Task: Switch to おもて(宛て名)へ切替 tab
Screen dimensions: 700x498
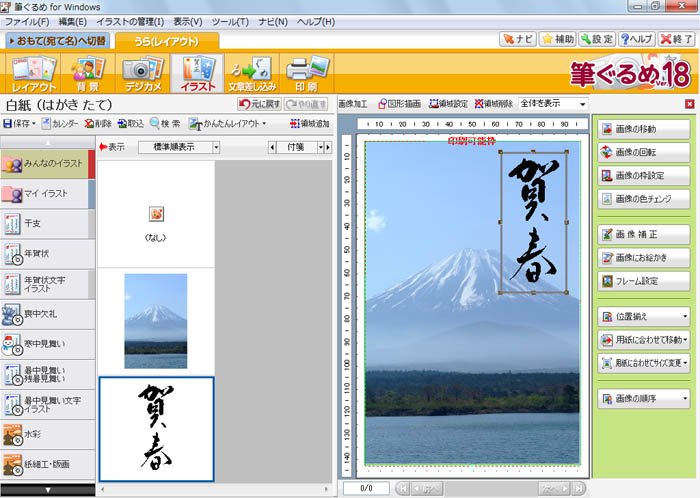Action: pyautogui.click(x=57, y=41)
